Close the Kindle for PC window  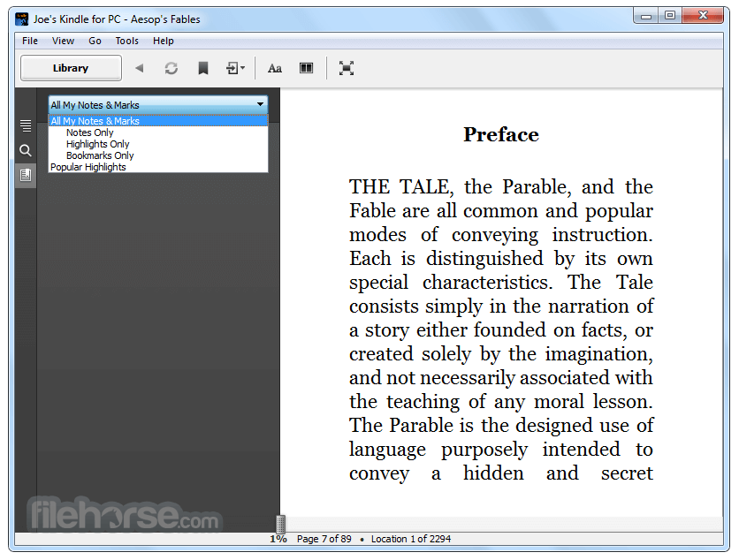point(703,16)
